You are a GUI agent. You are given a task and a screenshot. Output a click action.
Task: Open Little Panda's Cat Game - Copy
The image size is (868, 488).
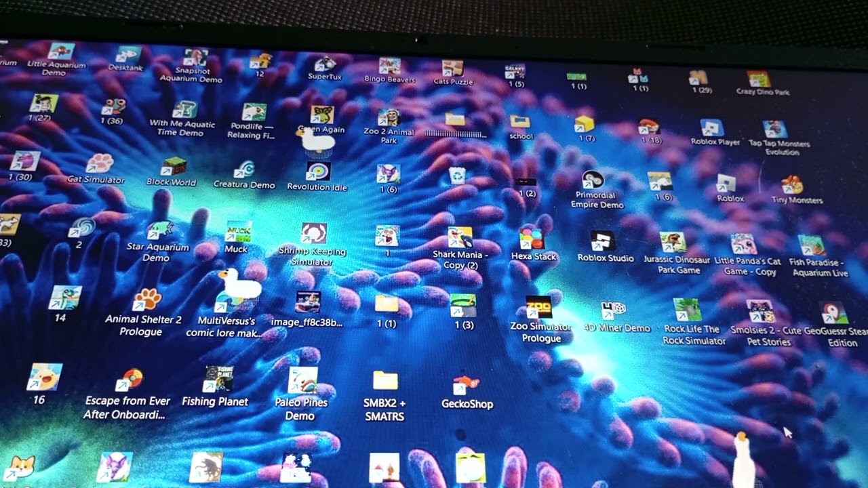pos(744,244)
